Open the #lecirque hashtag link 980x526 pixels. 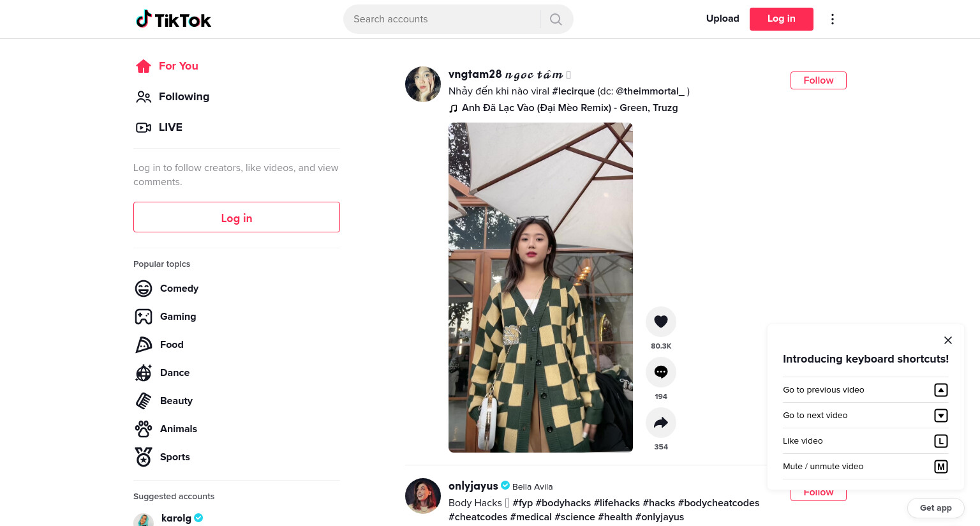[x=573, y=91]
